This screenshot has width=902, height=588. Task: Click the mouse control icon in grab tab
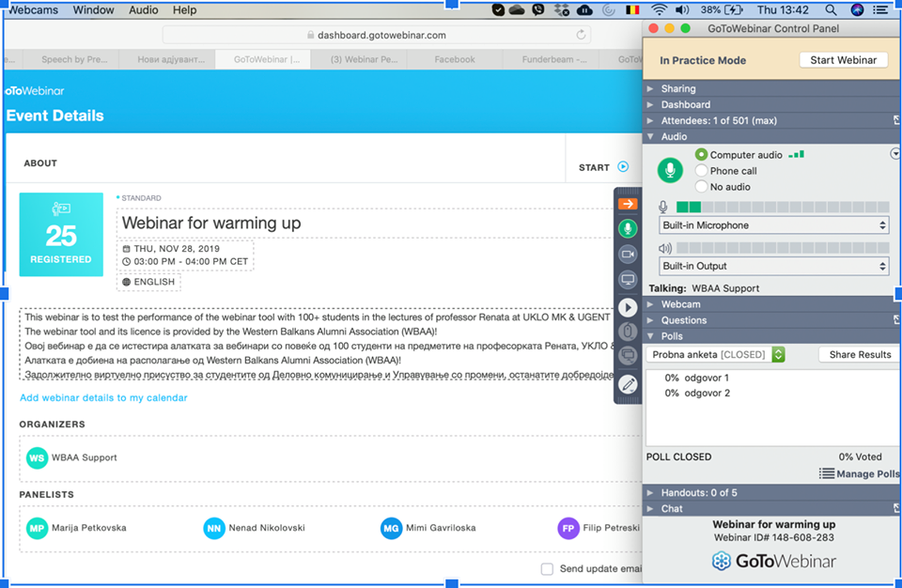[x=628, y=332]
